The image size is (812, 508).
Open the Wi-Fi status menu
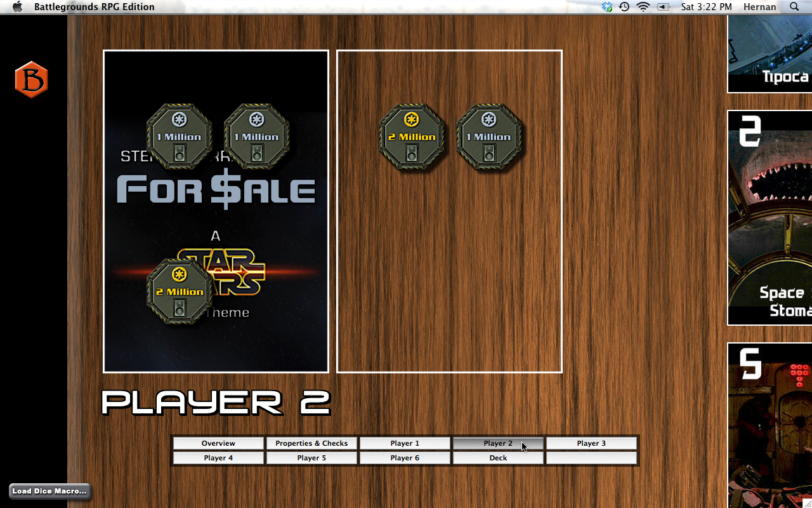click(643, 7)
